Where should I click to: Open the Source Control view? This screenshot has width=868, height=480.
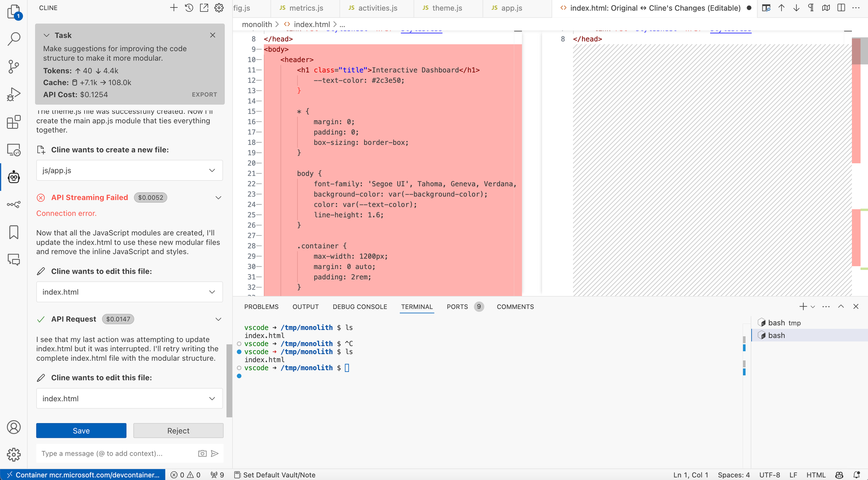click(x=13, y=66)
